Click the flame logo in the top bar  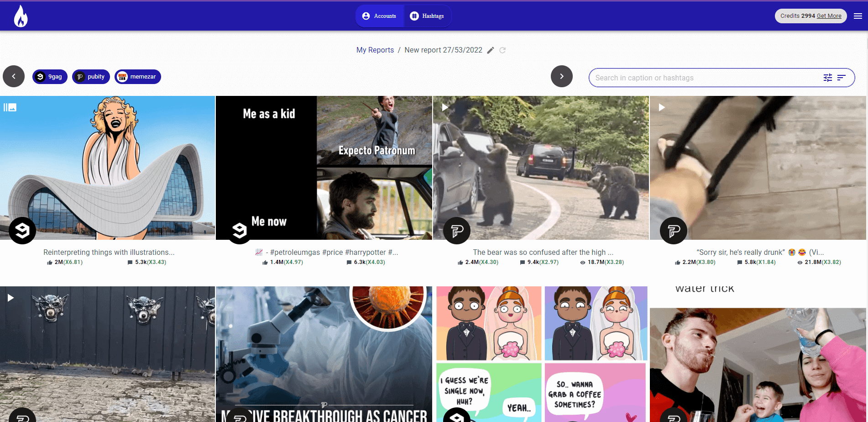(x=21, y=15)
